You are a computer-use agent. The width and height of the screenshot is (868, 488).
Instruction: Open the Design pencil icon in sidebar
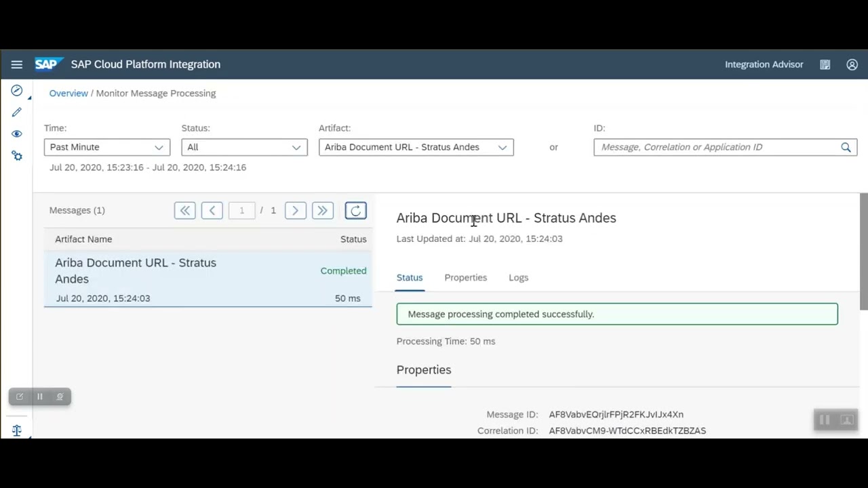pyautogui.click(x=17, y=113)
